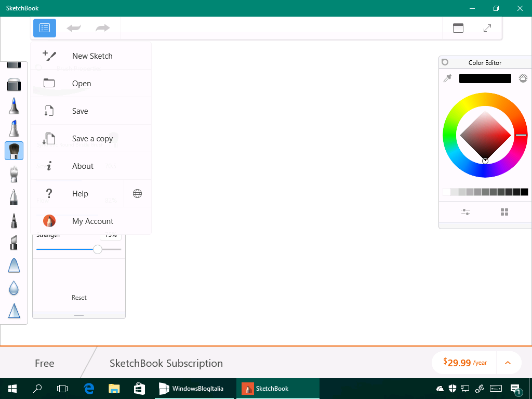532x399 pixels.
Task: Select the blue chisel marker brush
Action: tap(14, 128)
